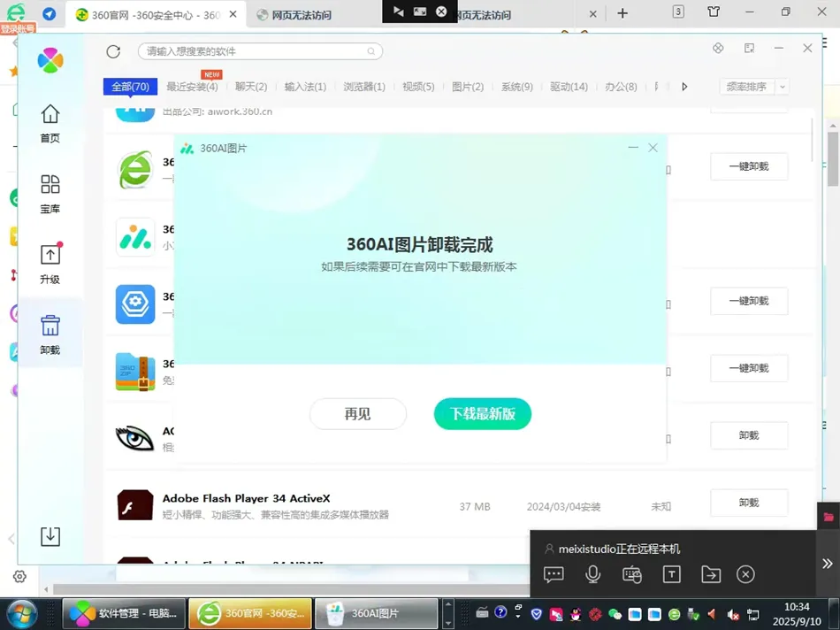Click 一键卸载 for 360 browser row

pyautogui.click(x=749, y=166)
